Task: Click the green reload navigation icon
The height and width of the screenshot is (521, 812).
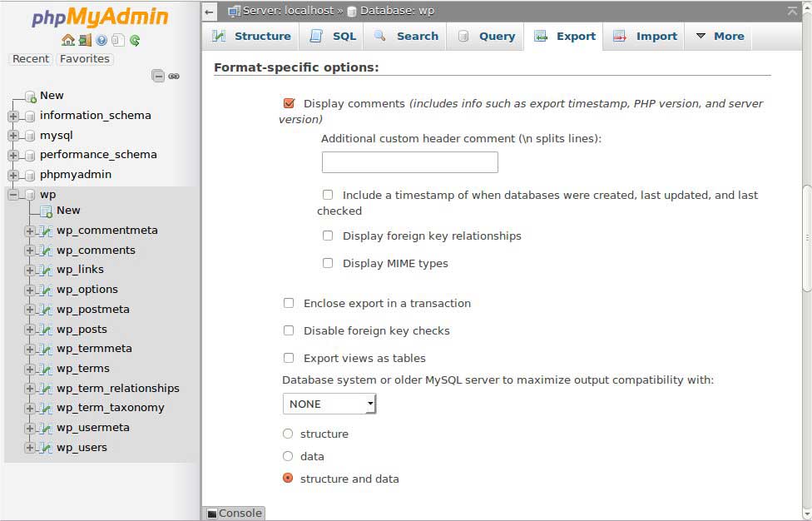Action: [x=135, y=40]
